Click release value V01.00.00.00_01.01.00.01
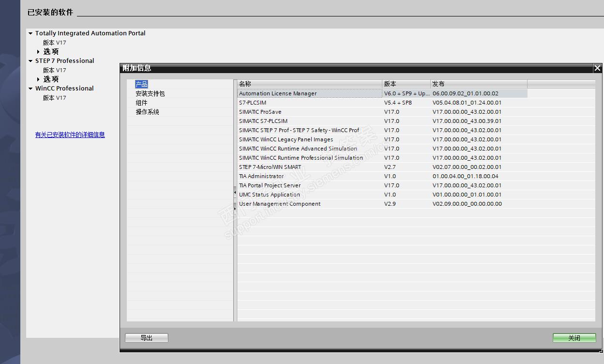The width and height of the screenshot is (604, 364). click(467, 195)
